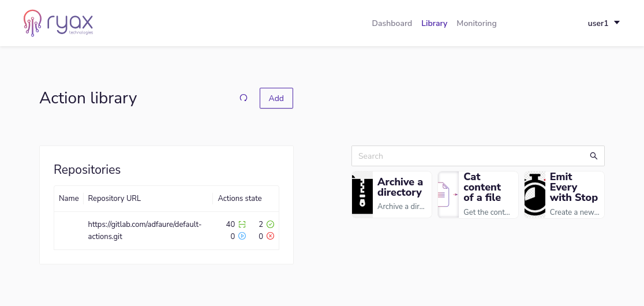Focus the action Search field
The height and width of the screenshot is (306, 644).
[x=467, y=156]
